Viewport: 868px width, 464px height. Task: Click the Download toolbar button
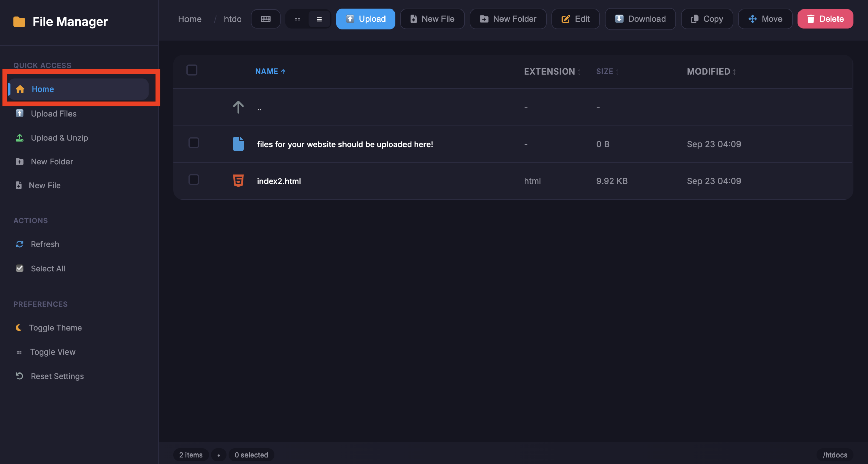click(640, 19)
